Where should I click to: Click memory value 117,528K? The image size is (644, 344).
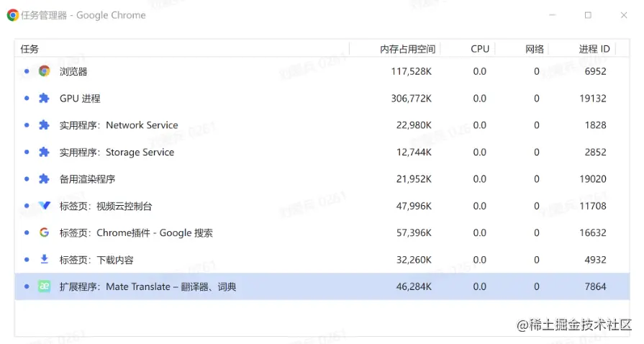point(411,71)
